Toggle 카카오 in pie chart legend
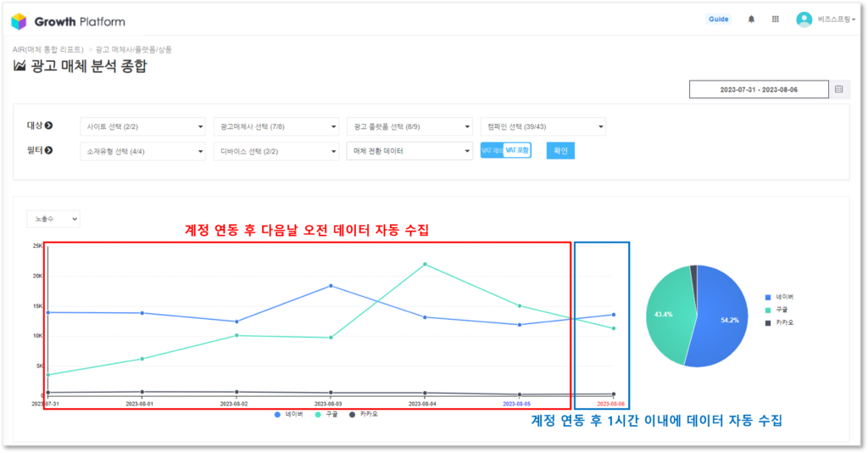This screenshot has height=453, width=868. (780, 323)
